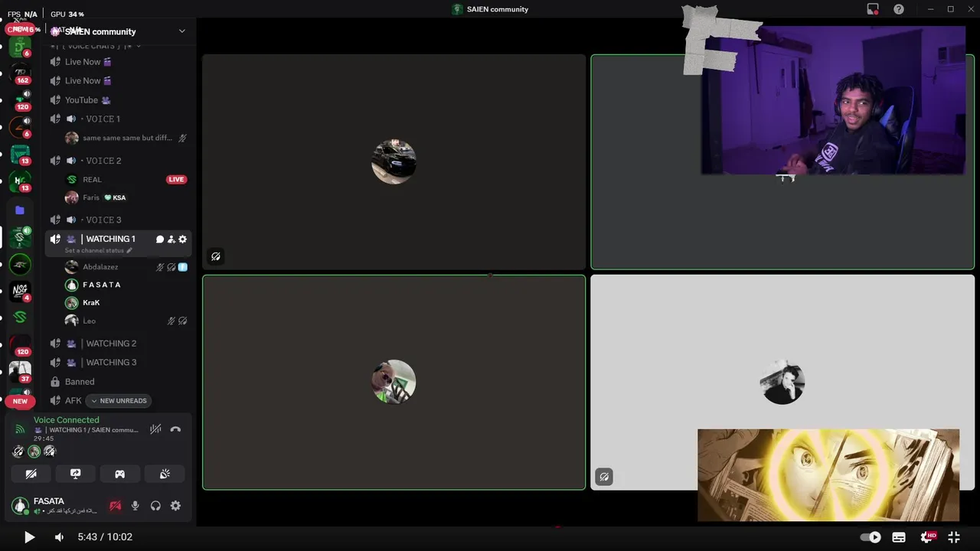Open the green connection signal icon
Viewport: 980px width, 551px height.
[x=20, y=429]
